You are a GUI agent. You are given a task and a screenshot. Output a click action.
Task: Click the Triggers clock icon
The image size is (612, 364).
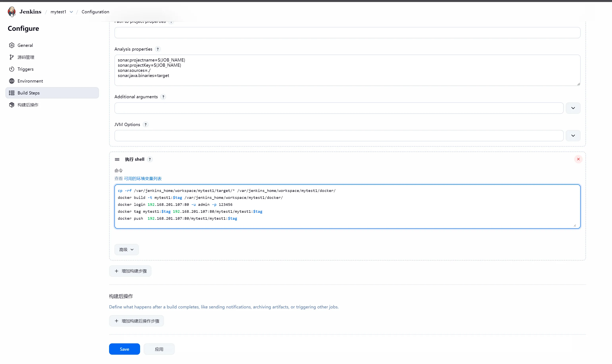click(x=12, y=69)
